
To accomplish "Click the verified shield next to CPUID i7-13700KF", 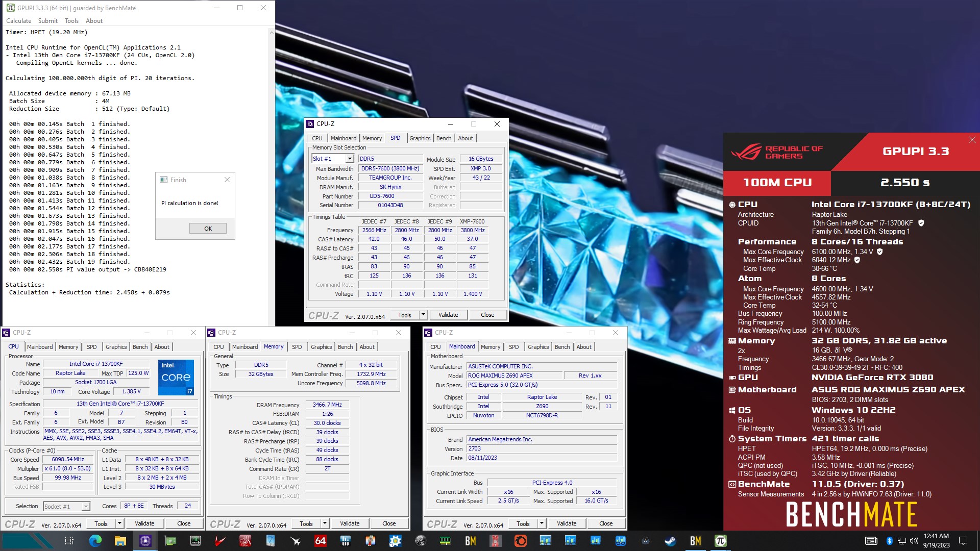I will [x=921, y=223].
